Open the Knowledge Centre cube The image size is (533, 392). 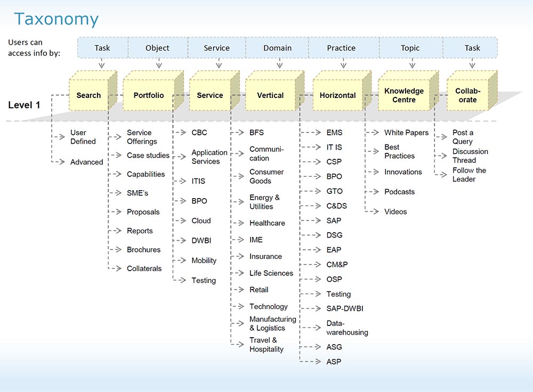pyautogui.click(x=405, y=95)
